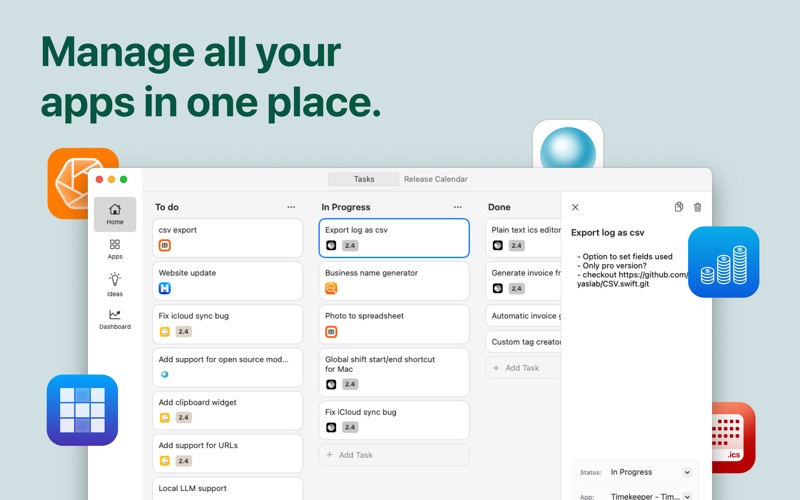Delete the task with trash icon
The width and height of the screenshot is (800, 500).
coord(697,207)
